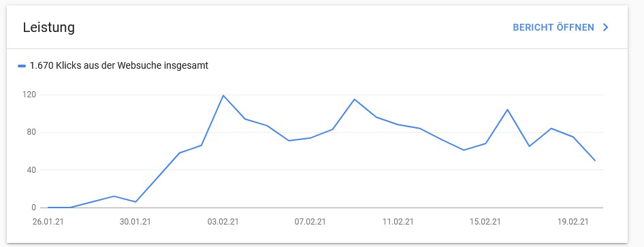644x247 pixels.
Task: Click the 120 value on the y-axis
Action: [x=31, y=95]
